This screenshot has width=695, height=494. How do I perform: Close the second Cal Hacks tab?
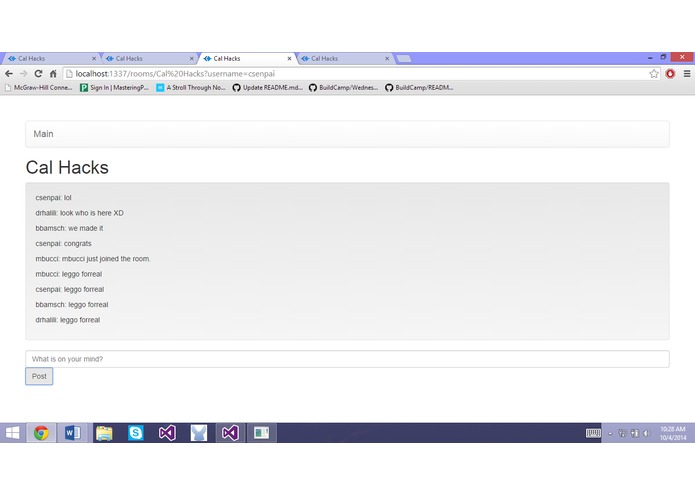point(191,58)
